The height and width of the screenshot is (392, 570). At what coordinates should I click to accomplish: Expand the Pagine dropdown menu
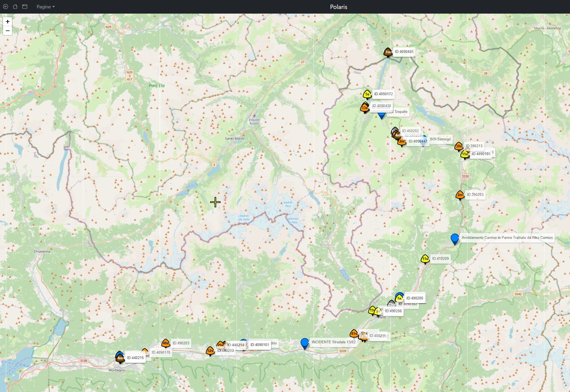(46, 7)
